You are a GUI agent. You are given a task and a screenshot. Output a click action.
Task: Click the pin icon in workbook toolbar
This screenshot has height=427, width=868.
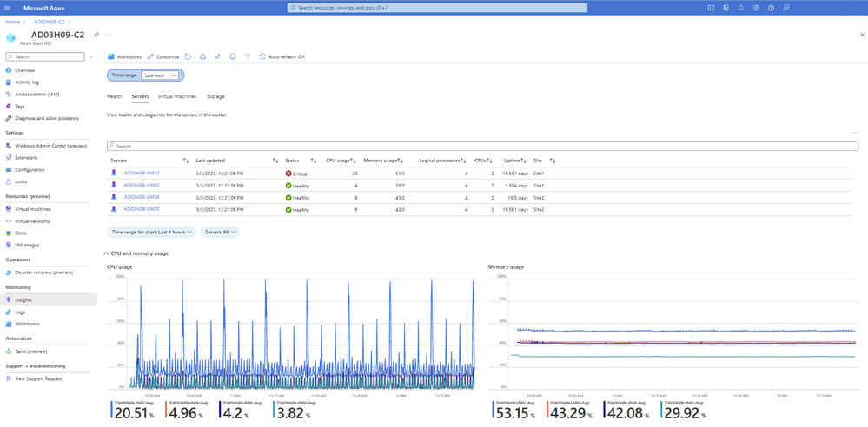point(217,56)
